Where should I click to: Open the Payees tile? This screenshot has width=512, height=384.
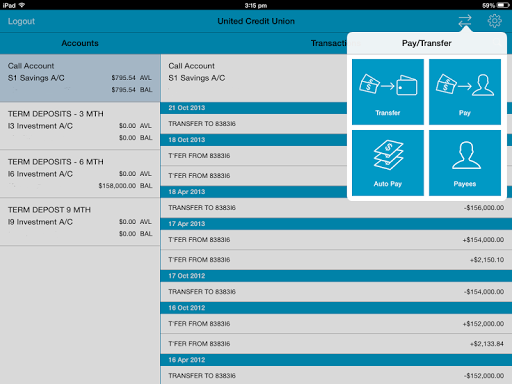coord(465,163)
